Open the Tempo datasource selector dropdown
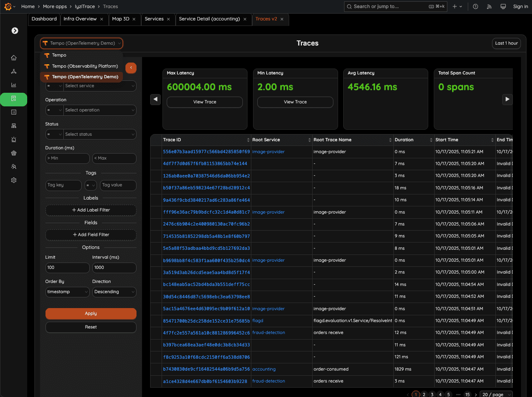 (x=81, y=43)
